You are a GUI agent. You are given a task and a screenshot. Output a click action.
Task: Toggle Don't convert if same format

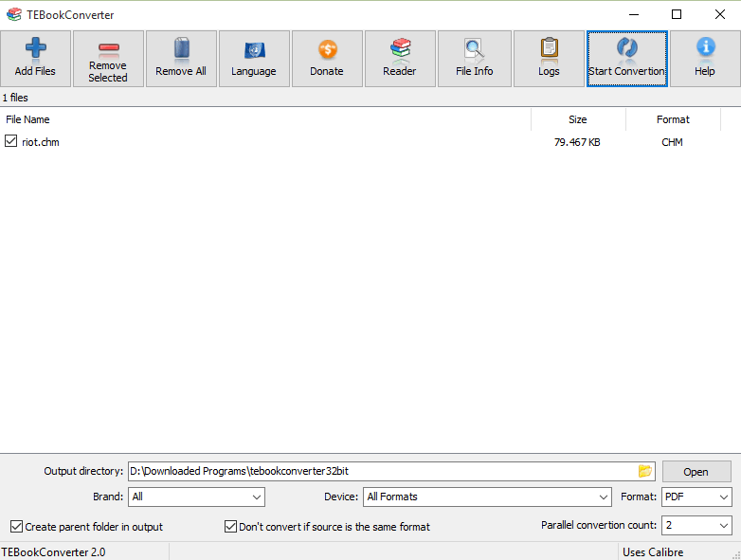(230, 527)
